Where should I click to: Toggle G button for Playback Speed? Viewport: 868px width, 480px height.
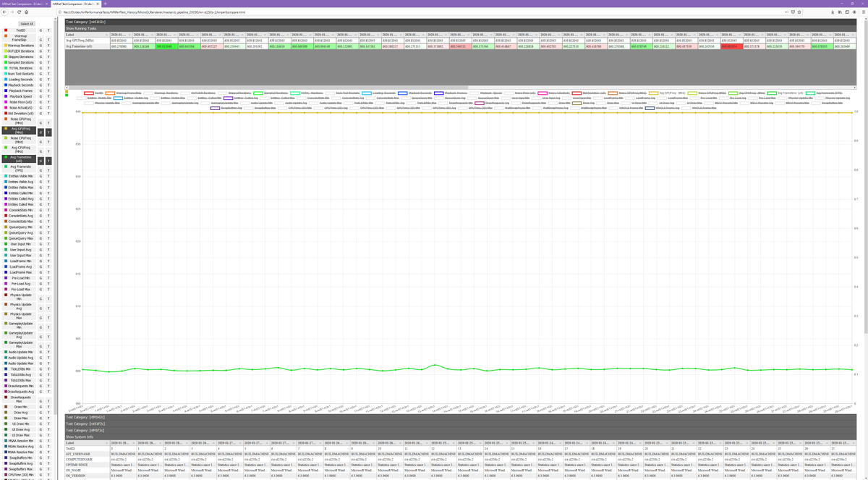pos(41,96)
